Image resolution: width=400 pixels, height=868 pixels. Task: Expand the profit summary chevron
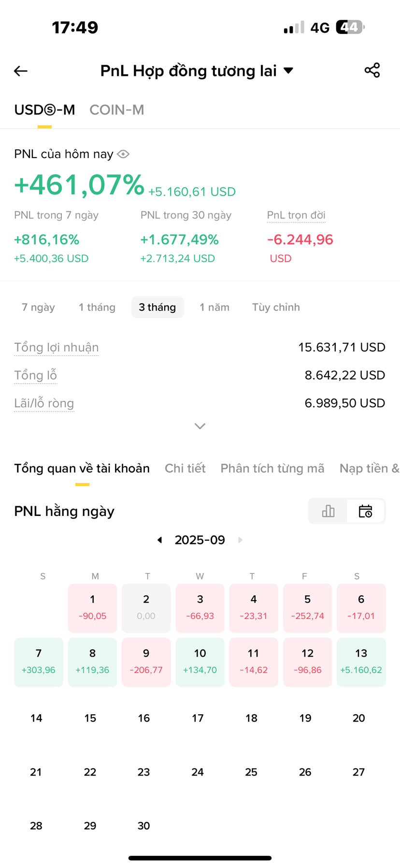point(200,426)
